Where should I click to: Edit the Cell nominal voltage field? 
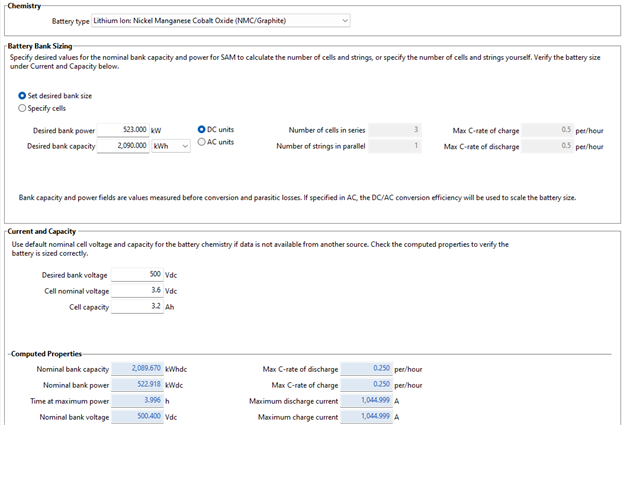point(136,291)
